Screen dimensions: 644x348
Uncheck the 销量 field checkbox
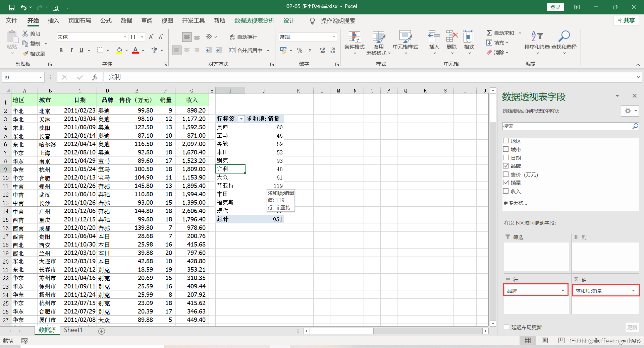(x=506, y=183)
